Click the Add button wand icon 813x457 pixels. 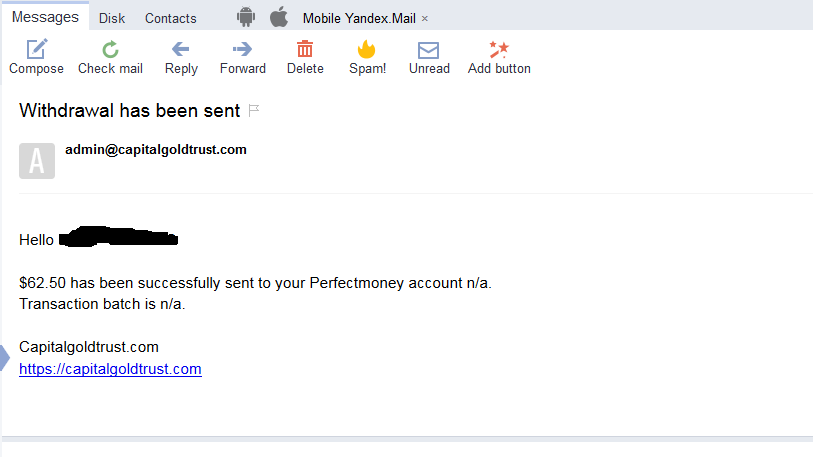point(499,49)
